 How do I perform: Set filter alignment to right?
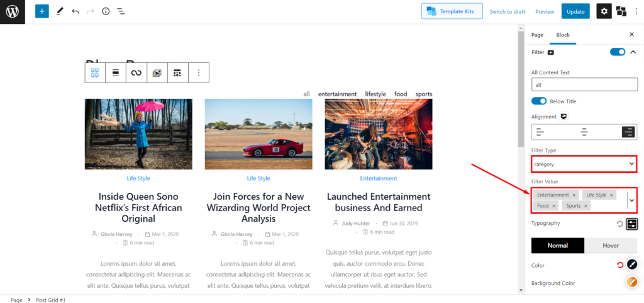(x=628, y=132)
